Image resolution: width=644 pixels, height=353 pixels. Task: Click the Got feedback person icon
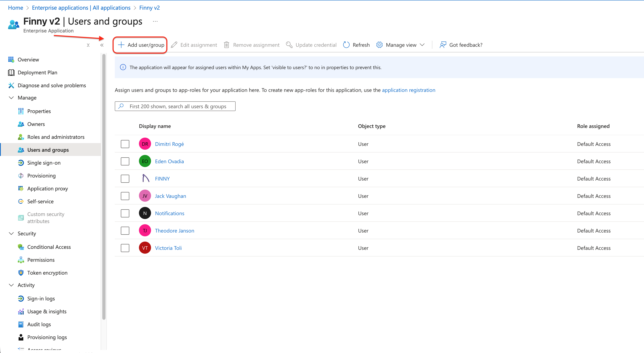[x=443, y=45]
